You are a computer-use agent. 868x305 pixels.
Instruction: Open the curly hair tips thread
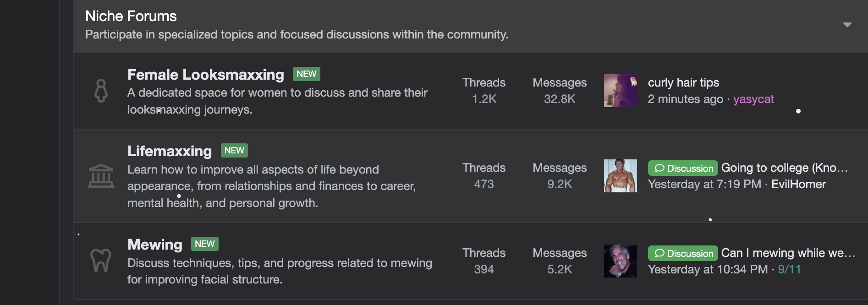(x=683, y=82)
